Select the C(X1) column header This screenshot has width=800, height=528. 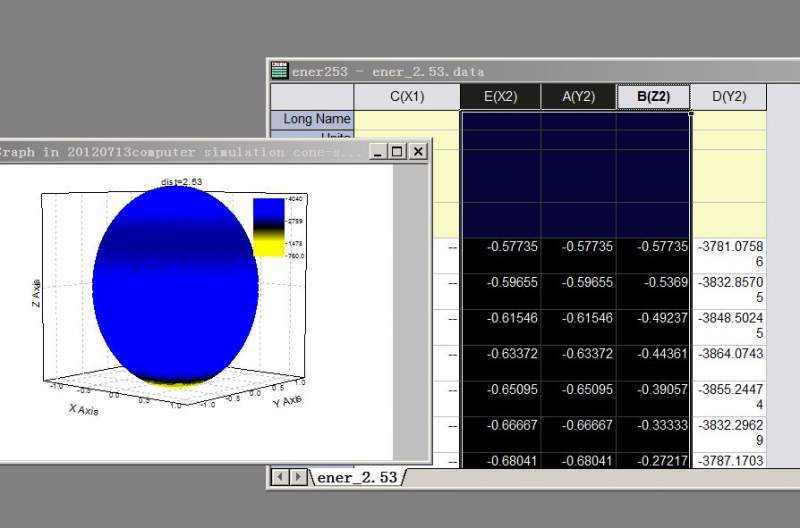pos(407,96)
